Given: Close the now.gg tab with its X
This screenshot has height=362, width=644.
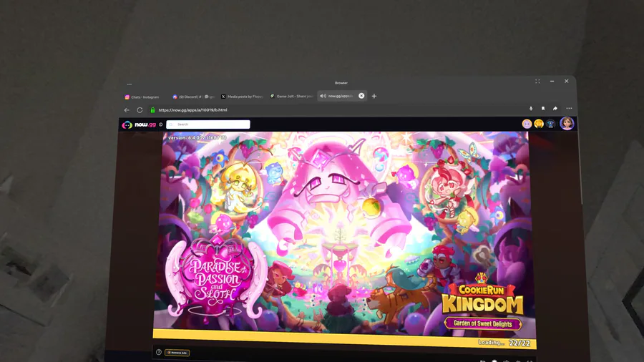Looking at the screenshot, I should coord(361,96).
